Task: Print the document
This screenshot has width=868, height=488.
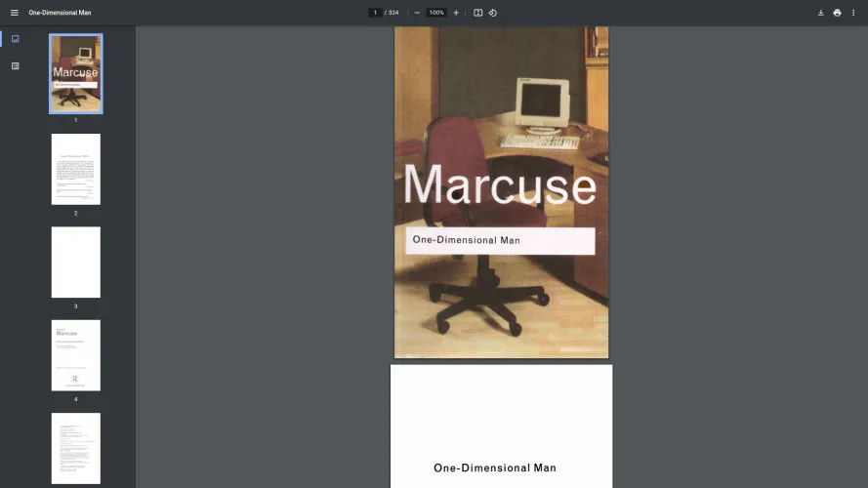Action: point(837,13)
